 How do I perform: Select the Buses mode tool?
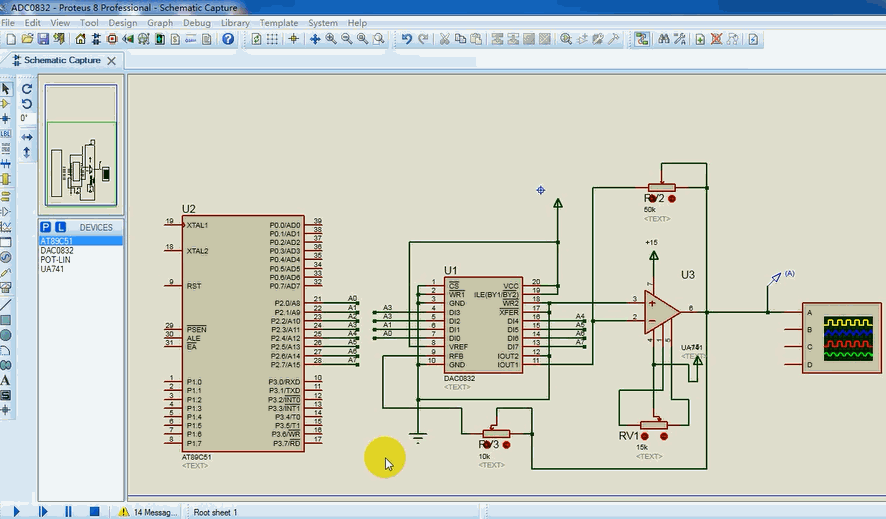point(6,164)
